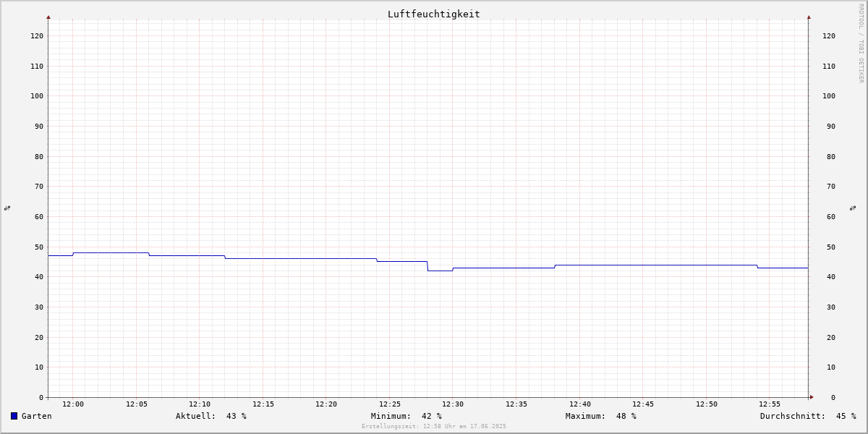Click the '120' label on left y-axis
This screenshot has height=434, width=868.
(x=37, y=35)
